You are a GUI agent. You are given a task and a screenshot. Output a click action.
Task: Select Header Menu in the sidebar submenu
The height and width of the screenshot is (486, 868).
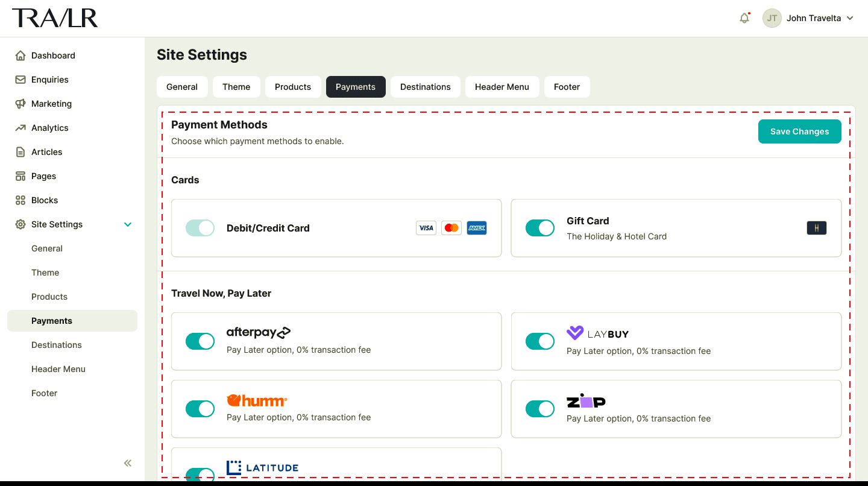click(72, 369)
